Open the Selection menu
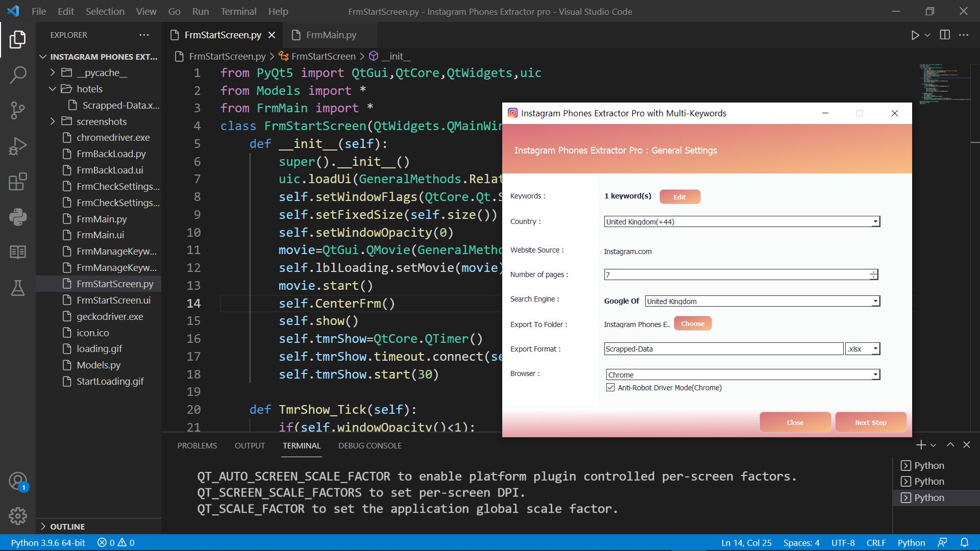980x551 pixels. 105,11
